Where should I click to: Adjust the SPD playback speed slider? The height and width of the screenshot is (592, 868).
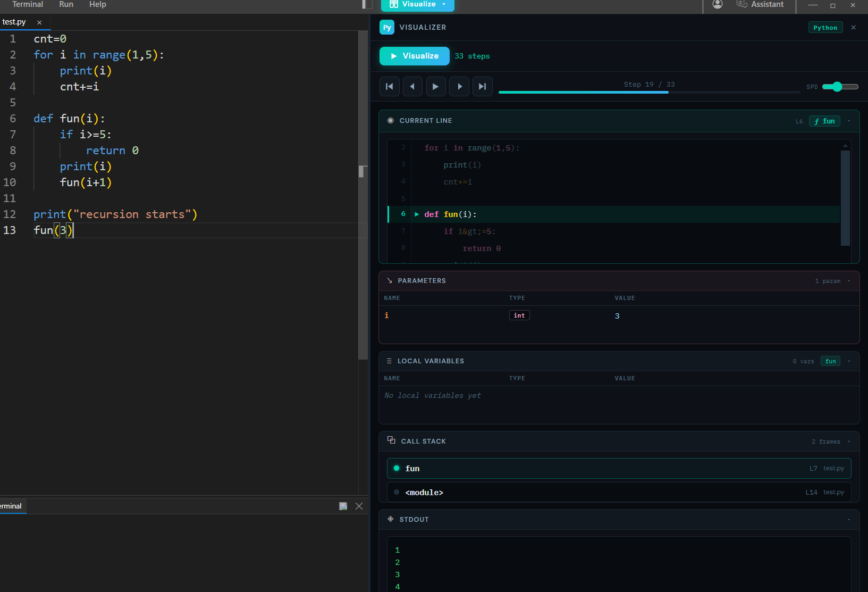pyautogui.click(x=839, y=86)
